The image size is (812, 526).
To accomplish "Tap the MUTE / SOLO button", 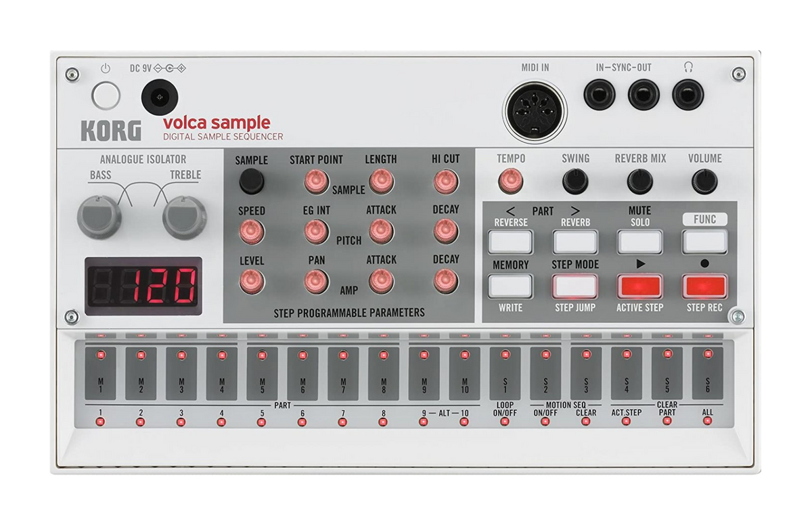I will (x=639, y=242).
